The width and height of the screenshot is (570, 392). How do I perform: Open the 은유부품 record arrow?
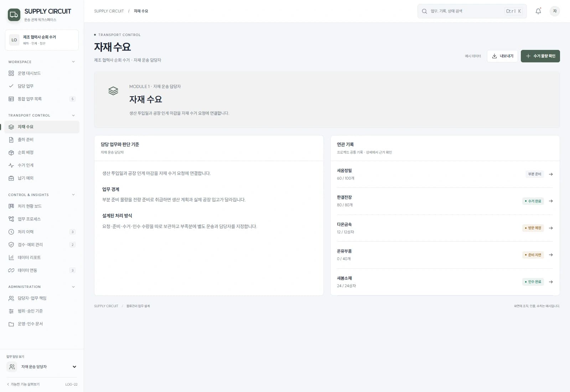click(551, 255)
